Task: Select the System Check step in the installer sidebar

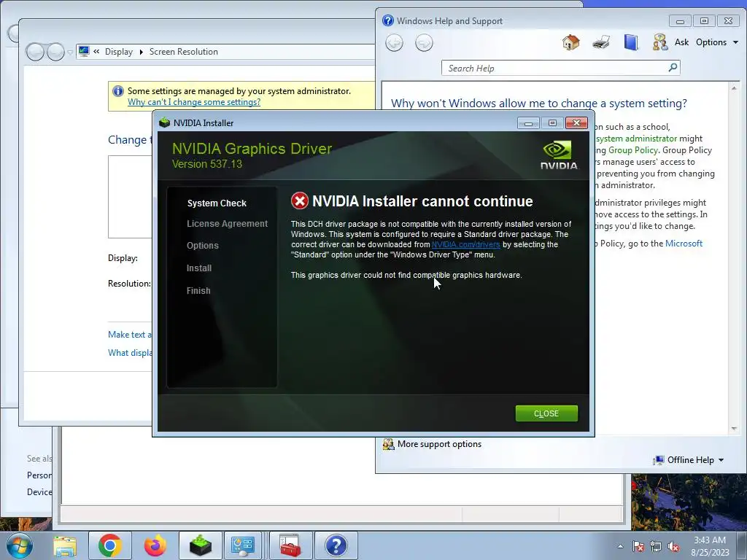Action: coord(217,203)
